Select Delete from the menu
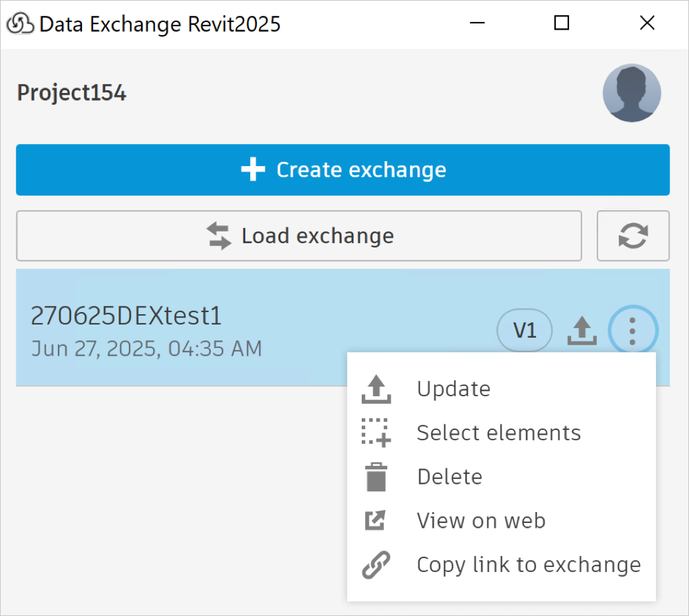 coord(449,477)
